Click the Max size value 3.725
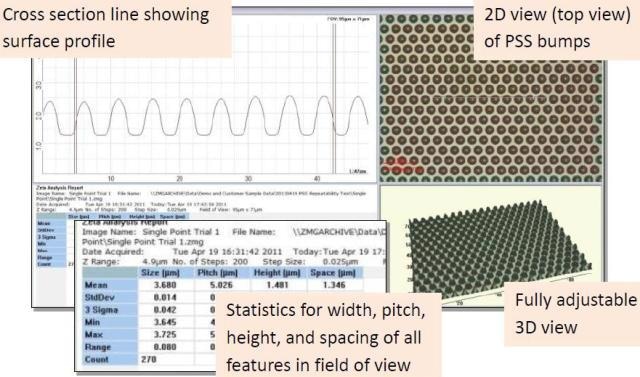 [x=165, y=335]
